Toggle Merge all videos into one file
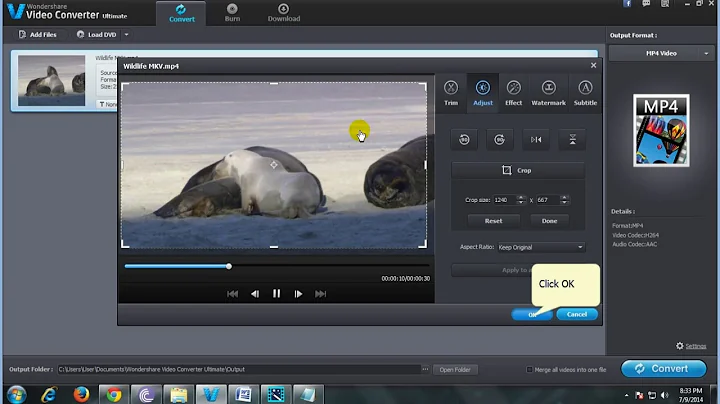Image resolution: width=720 pixels, height=404 pixels. 529,370
